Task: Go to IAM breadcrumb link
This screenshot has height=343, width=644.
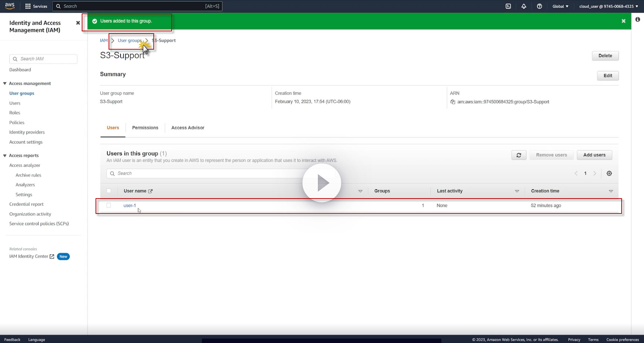Action: [104, 41]
